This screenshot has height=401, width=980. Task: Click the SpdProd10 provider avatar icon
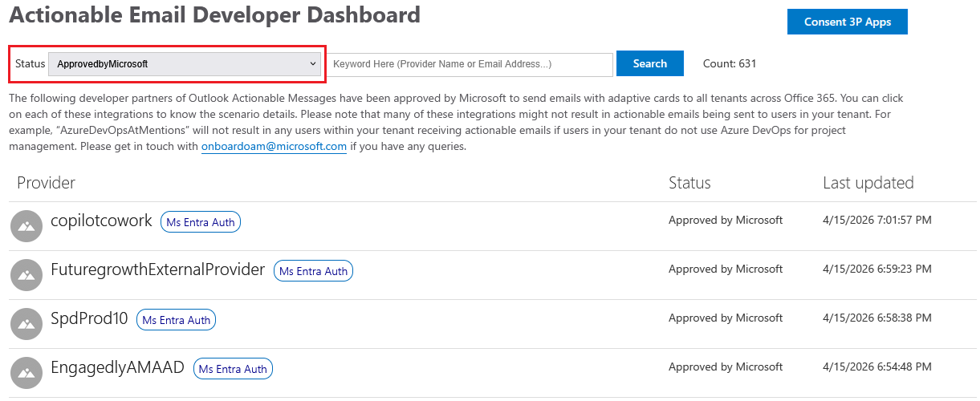(x=26, y=324)
